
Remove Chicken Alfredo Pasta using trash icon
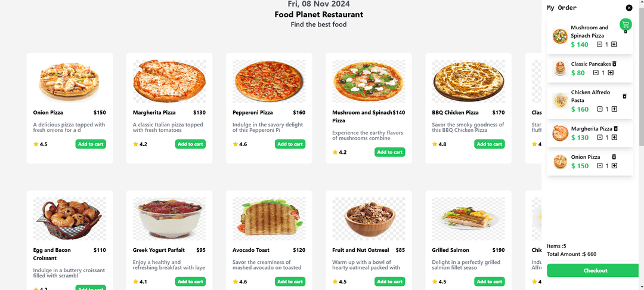pyautogui.click(x=625, y=96)
